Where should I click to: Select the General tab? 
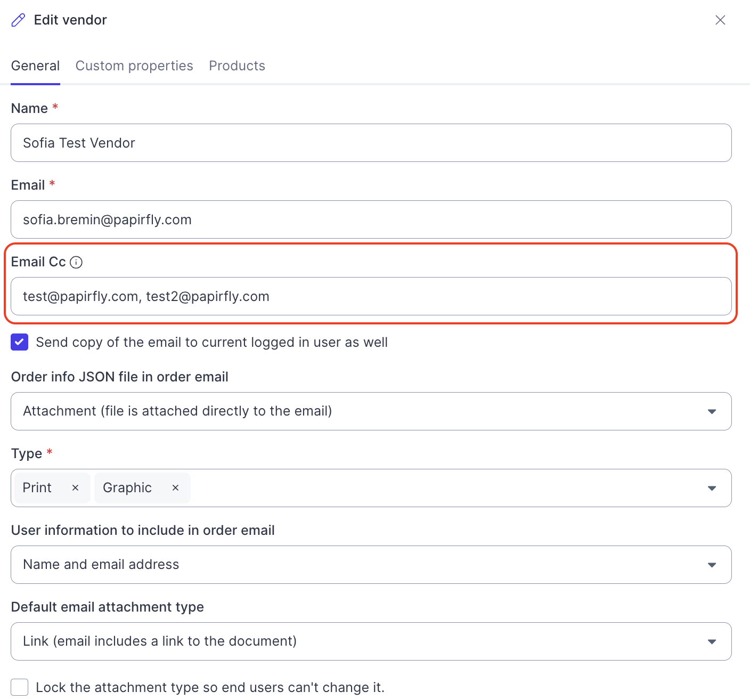(35, 66)
